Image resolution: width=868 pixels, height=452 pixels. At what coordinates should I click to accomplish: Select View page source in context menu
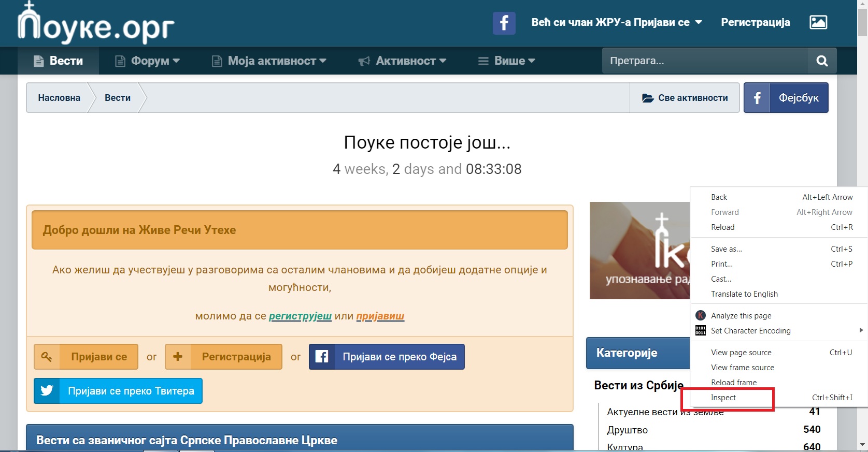pyautogui.click(x=779, y=353)
